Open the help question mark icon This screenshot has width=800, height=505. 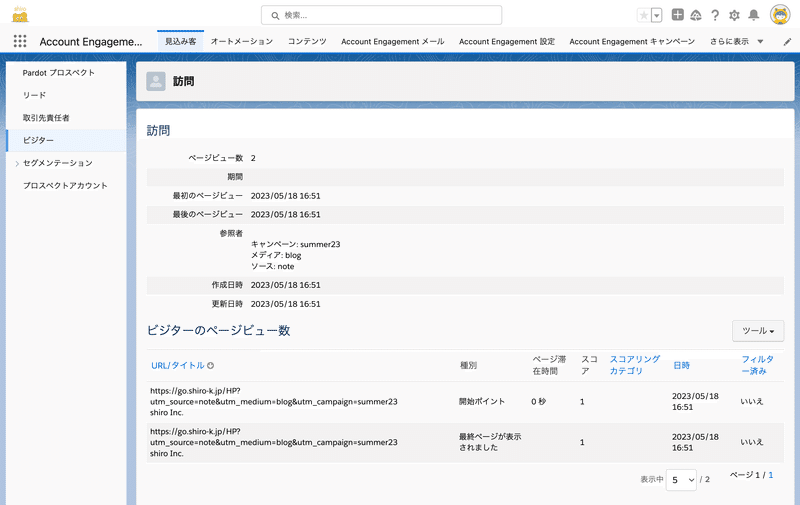(715, 15)
